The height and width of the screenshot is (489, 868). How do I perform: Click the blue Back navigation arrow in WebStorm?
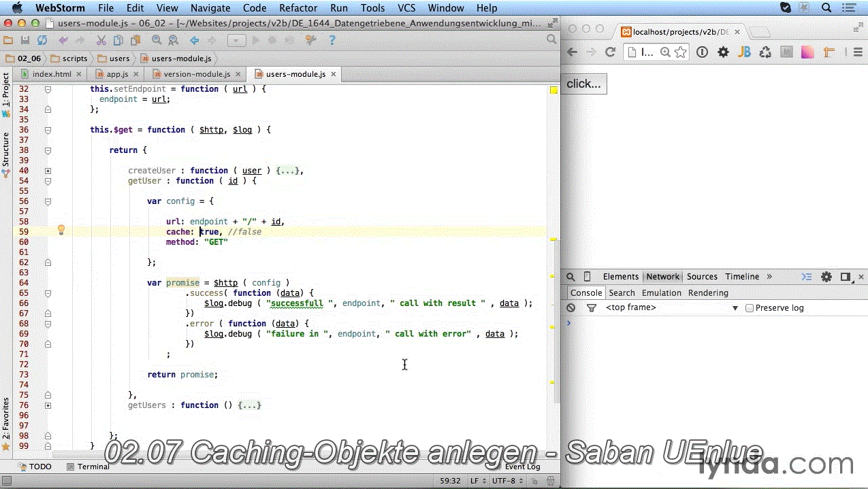tap(194, 41)
